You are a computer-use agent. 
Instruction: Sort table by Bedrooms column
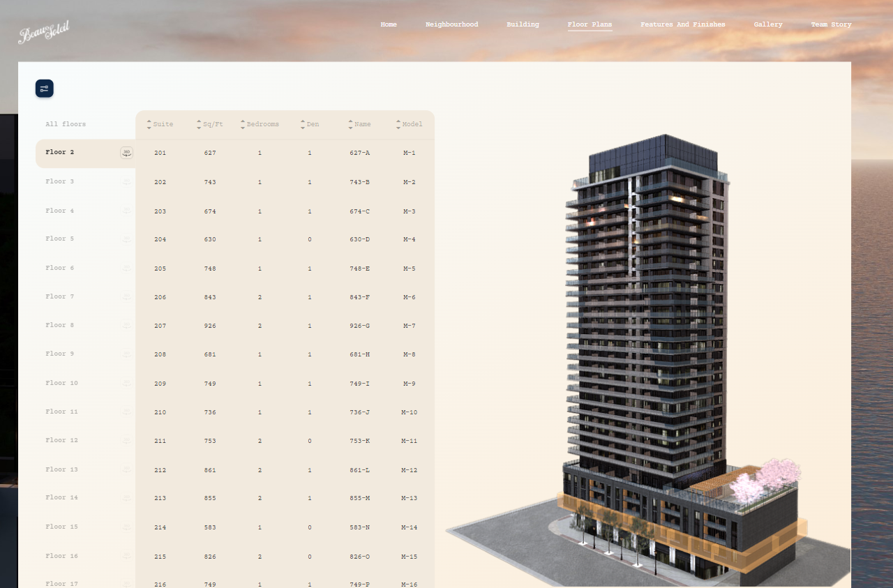[x=259, y=124]
